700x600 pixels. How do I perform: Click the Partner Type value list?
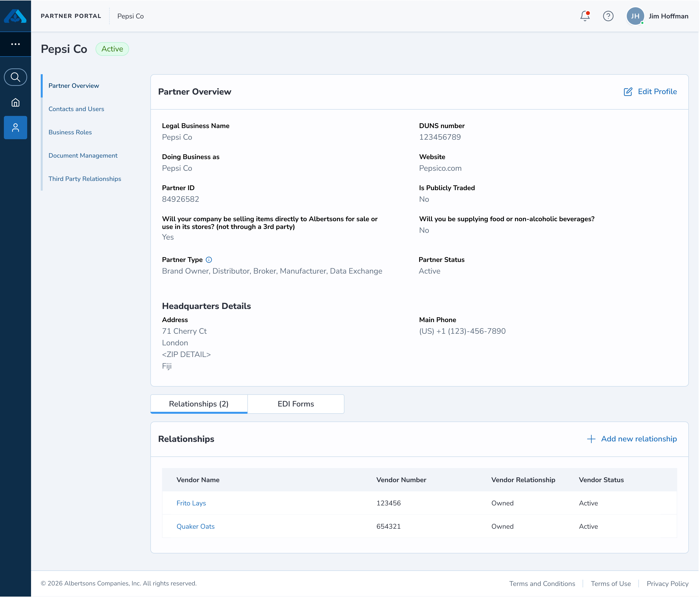pyautogui.click(x=272, y=271)
